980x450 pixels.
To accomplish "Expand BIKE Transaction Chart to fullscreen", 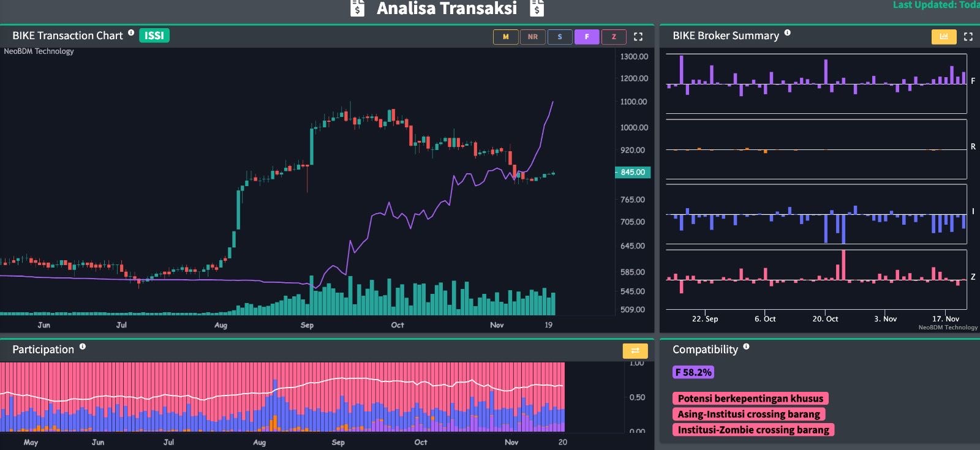I will coord(638,37).
